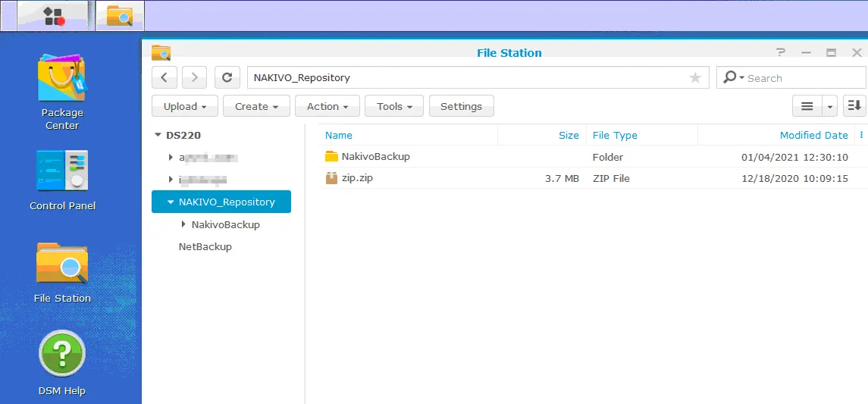
Task: Open the Upload dropdown menu
Action: click(185, 107)
